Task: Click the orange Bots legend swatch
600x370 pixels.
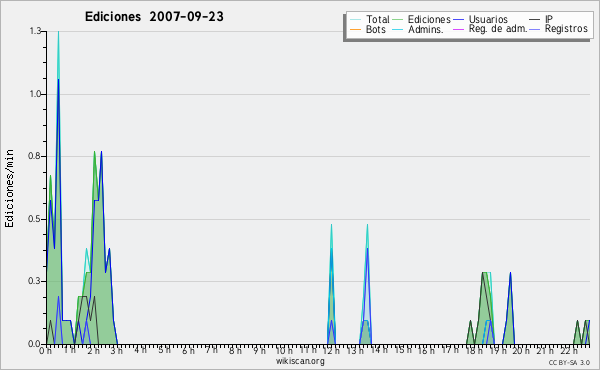Action: tap(355, 29)
